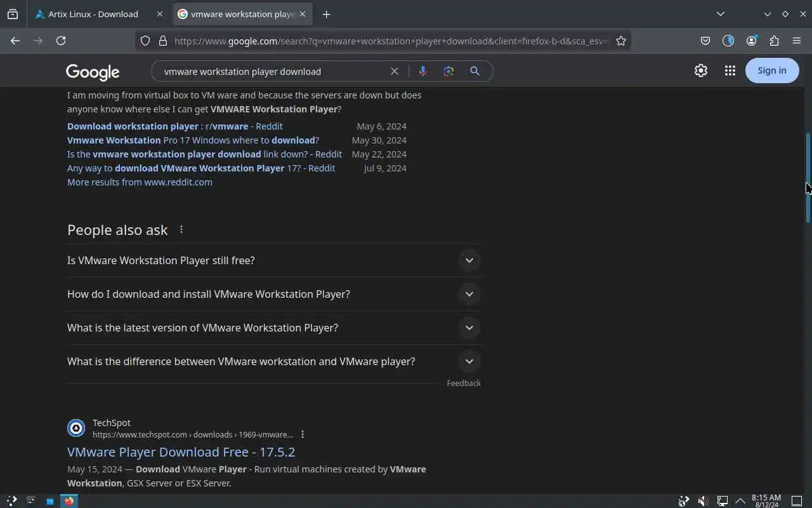Click the Firefox taskbar entry

point(69,500)
